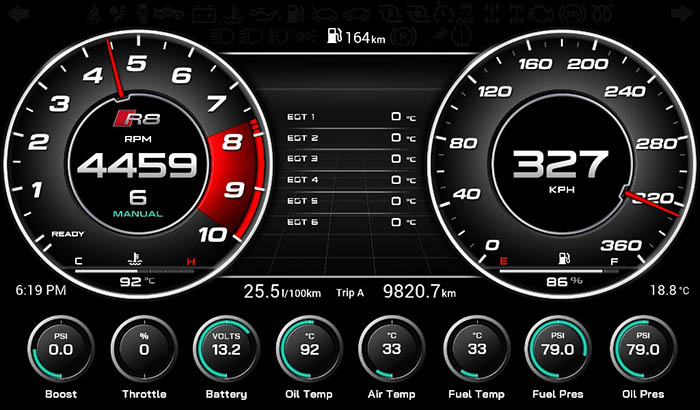Tap the coolant temperature warning icon in top row
Image resolution: width=700 pixels, height=410 pixels.
pyautogui.click(x=233, y=14)
